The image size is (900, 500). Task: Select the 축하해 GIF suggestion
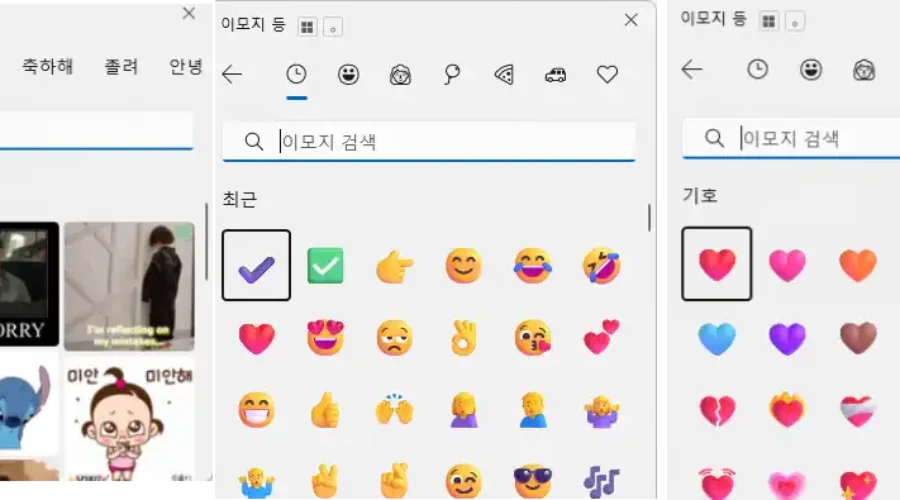tap(48, 67)
